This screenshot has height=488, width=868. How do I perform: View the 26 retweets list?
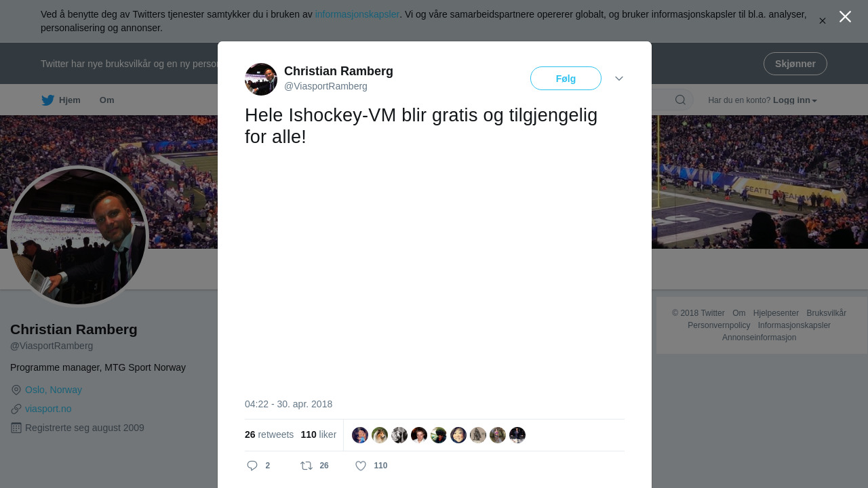tap(269, 434)
